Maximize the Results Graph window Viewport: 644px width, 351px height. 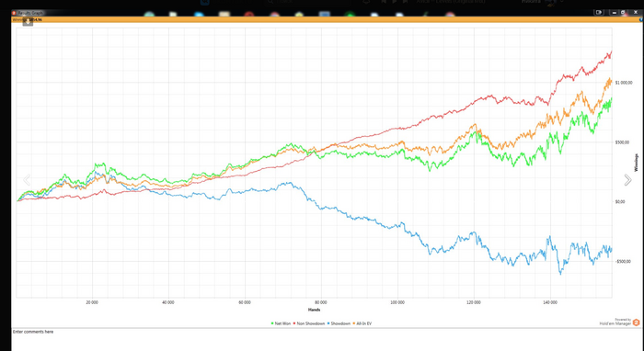click(623, 12)
